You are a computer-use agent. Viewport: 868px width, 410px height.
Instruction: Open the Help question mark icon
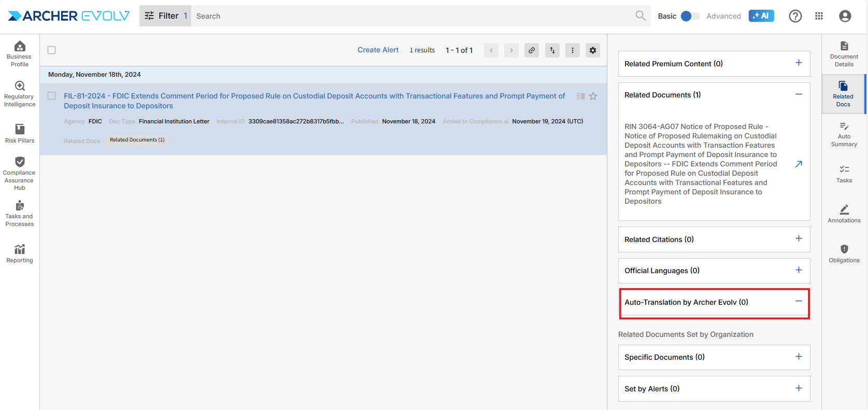coord(795,16)
